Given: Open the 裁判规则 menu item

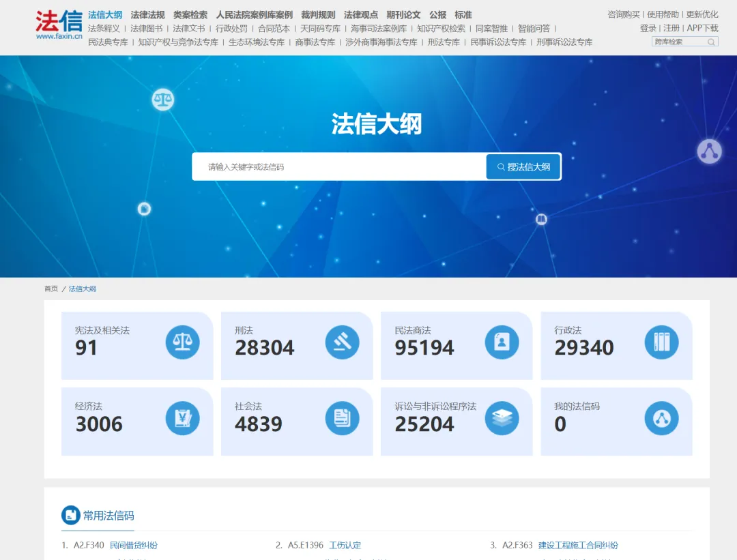Looking at the screenshot, I should pos(318,15).
